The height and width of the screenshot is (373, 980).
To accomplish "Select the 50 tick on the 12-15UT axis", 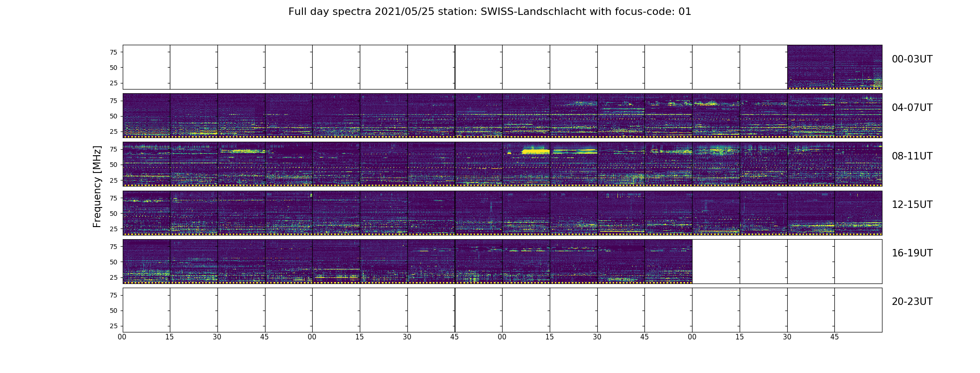I will pyautogui.click(x=113, y=213).
